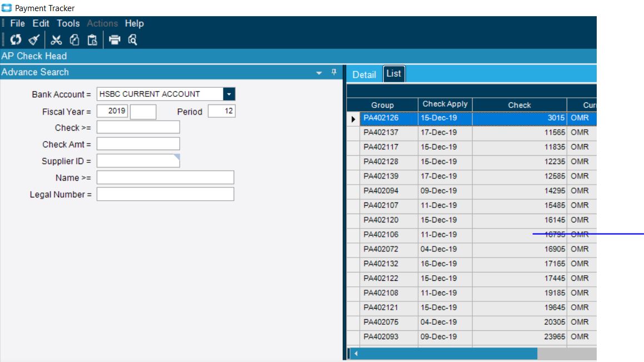This screenshot has width=644, height=362.
Task: Open the Tools menu
Action: 68,23
